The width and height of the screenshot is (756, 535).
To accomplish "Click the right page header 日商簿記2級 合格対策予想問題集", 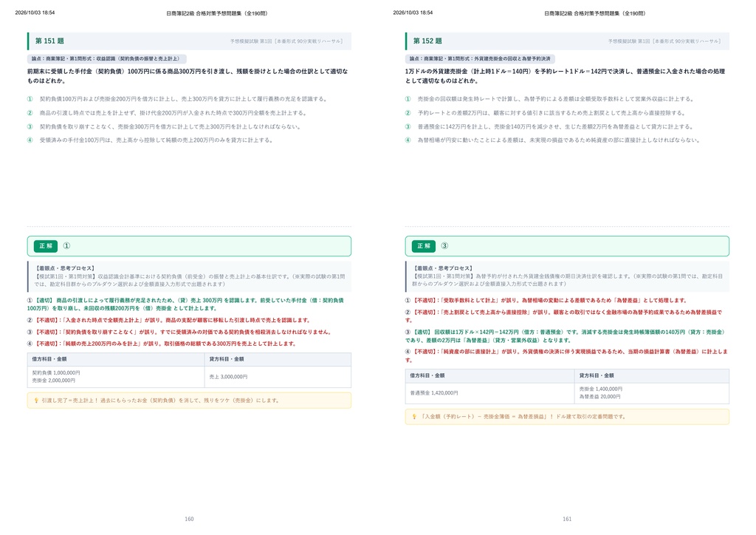I will (x=595, y=13).
